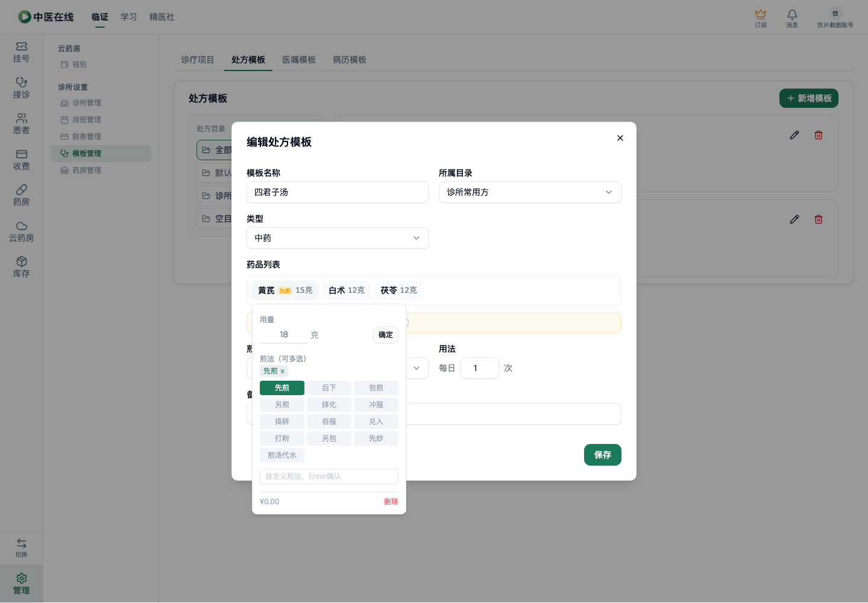Click the edit pencil on first template card

pyautogui.click(x=794, y=135)
